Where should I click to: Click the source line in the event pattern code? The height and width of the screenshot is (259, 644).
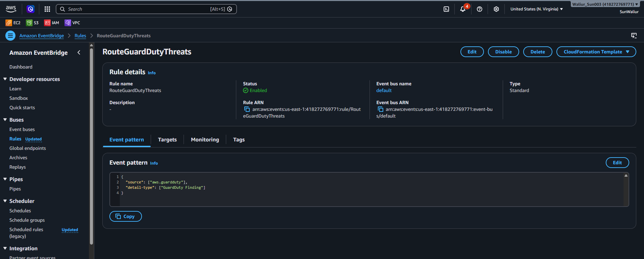156,182
